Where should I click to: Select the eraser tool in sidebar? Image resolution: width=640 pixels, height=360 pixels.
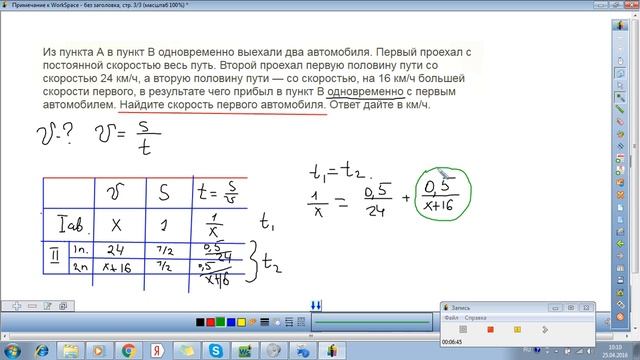(x=620, y=122)
